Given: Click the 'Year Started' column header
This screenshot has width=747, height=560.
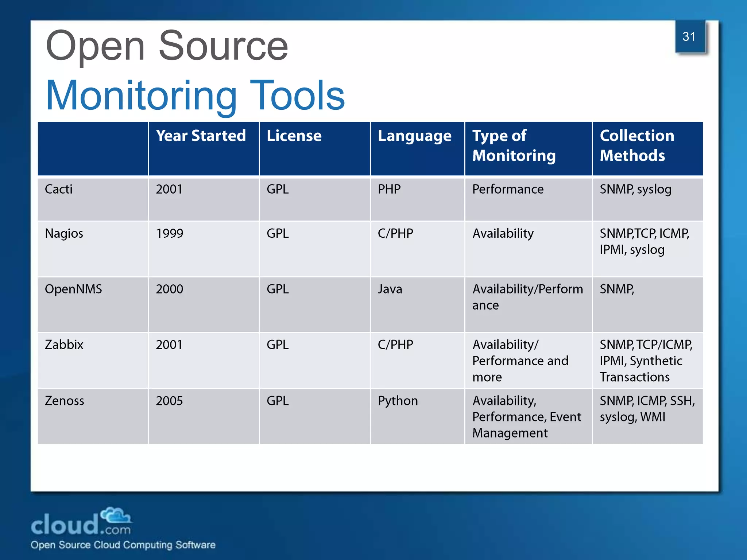Looking at the screenshot, I should coord(204,149).
